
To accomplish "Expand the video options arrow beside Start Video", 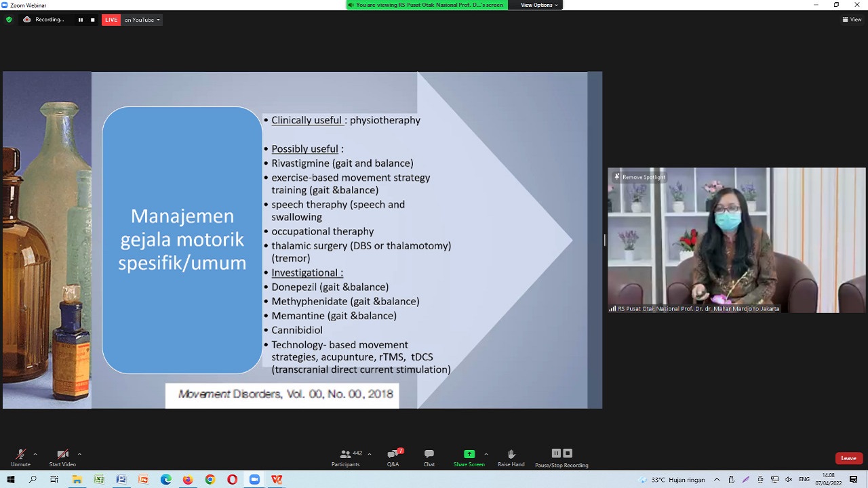I will (79, 454).
